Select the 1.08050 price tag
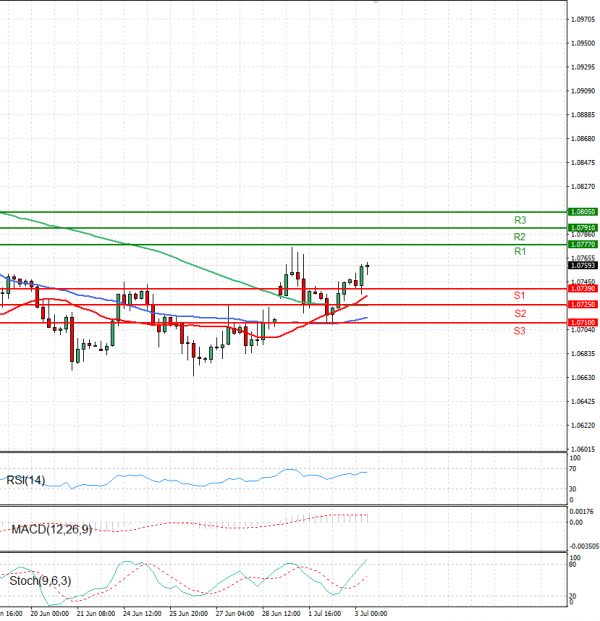 click(583, 212)
